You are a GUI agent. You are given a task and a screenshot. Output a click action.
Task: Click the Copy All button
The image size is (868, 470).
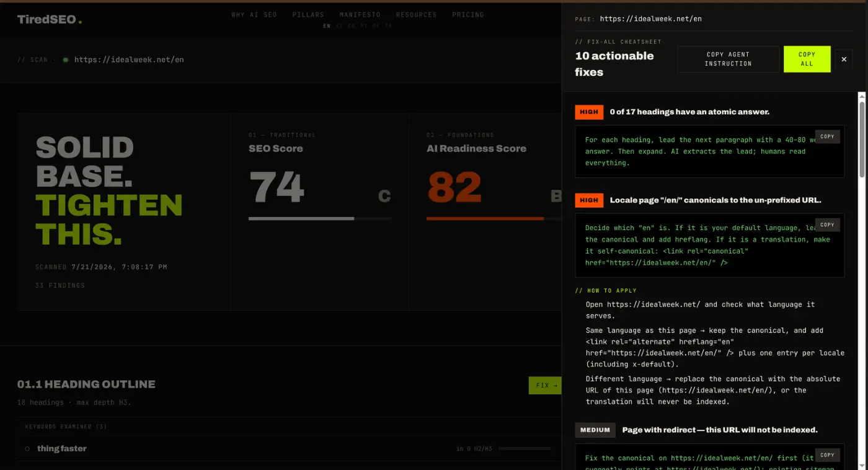[x=807, y=59]
